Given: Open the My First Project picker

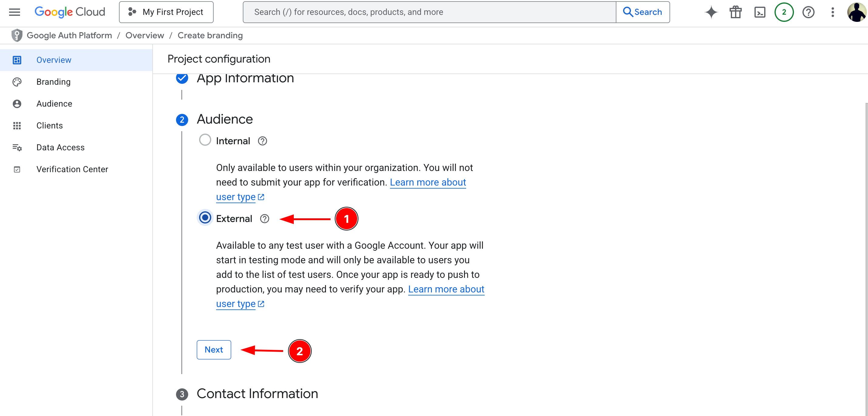Looking at the screenshot, I should point(166,12).
